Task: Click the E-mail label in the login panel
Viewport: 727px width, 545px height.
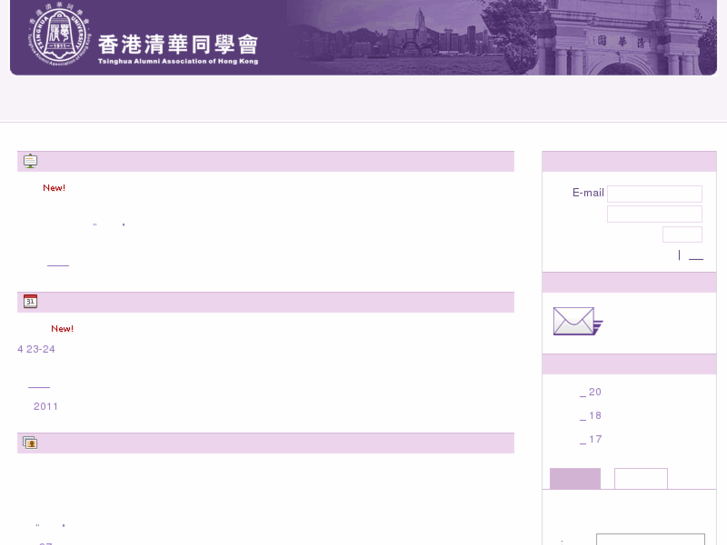Action: click(588, 192)
